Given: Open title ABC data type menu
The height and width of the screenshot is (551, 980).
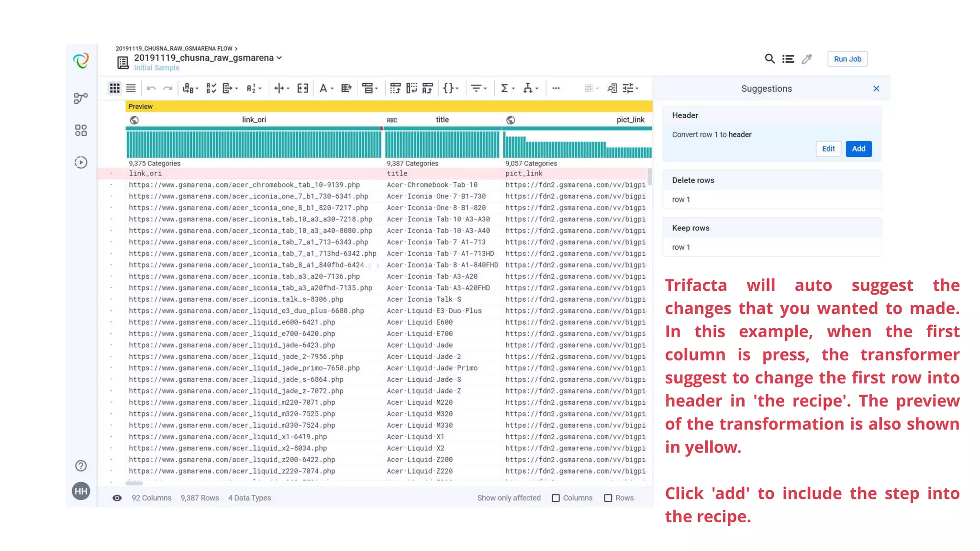Looking at the screenshot, I should pyautogui.click(x=392, y=120).
